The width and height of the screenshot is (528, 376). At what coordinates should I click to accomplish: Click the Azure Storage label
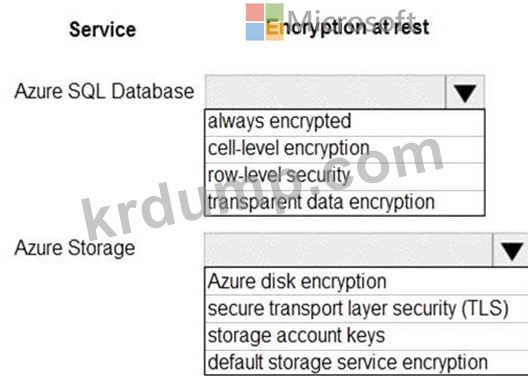75,248
